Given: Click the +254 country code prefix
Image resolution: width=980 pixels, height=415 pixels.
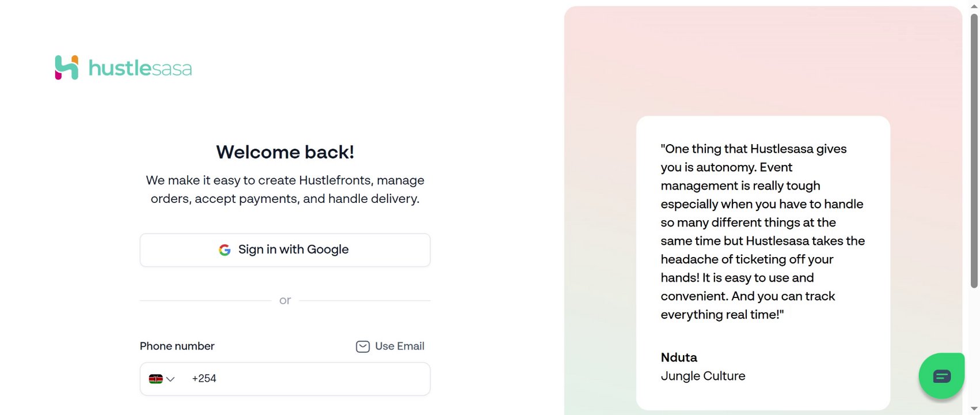Looking at the screenshot, I should 204,379.
